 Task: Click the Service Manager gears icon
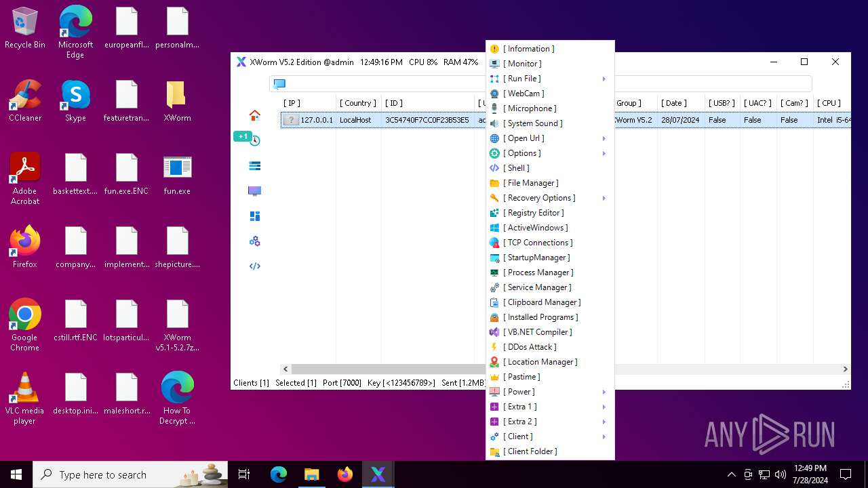494,287
